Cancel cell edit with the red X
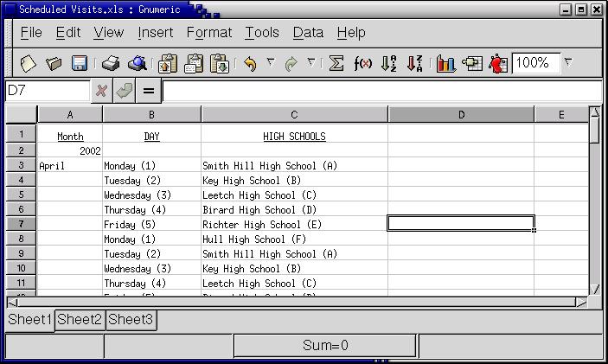The height and width of the screenshot is (364, 608). 101,91
